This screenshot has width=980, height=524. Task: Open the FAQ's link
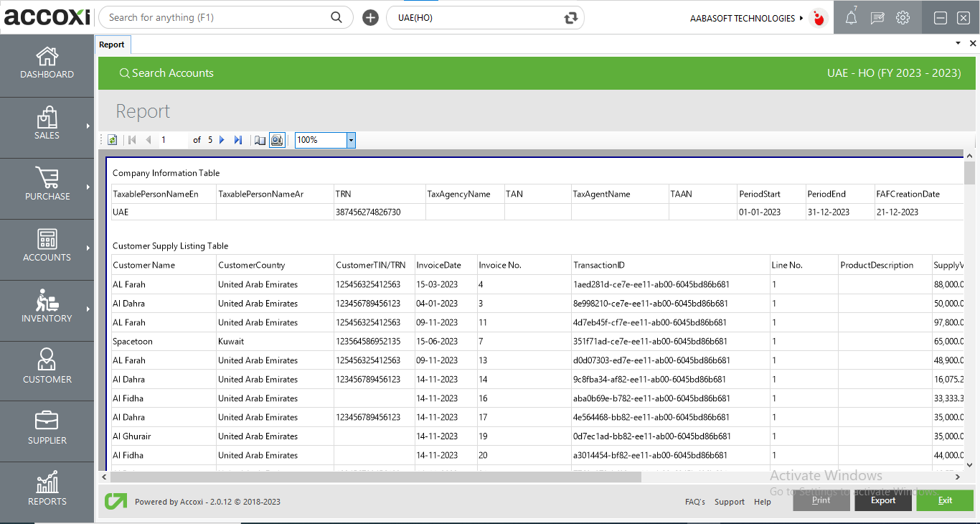(694, 502)
